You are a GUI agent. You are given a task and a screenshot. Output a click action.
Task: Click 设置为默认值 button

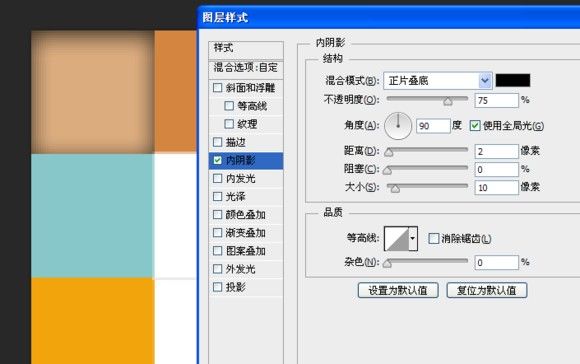pyautogui.click(x=398, y=290)
